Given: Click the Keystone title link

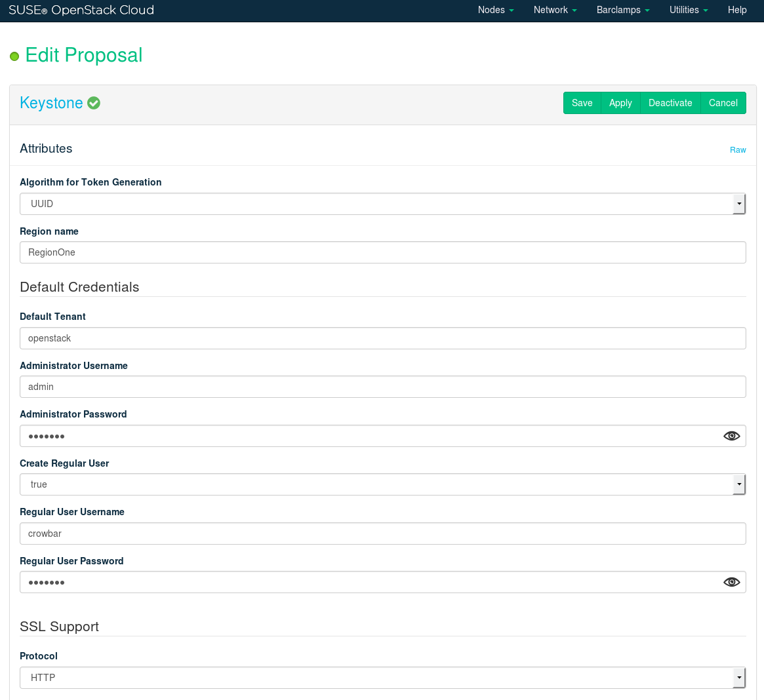Looking at the screenshot, I should [51, 103].
